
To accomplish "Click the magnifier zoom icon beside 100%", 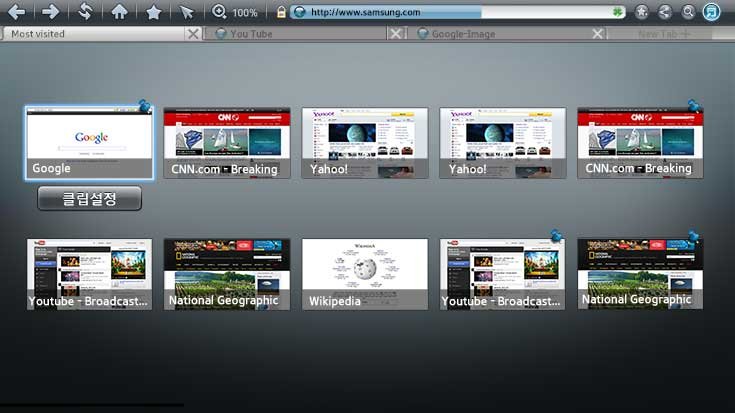I will pyautogui.click(x=219, y=12).
